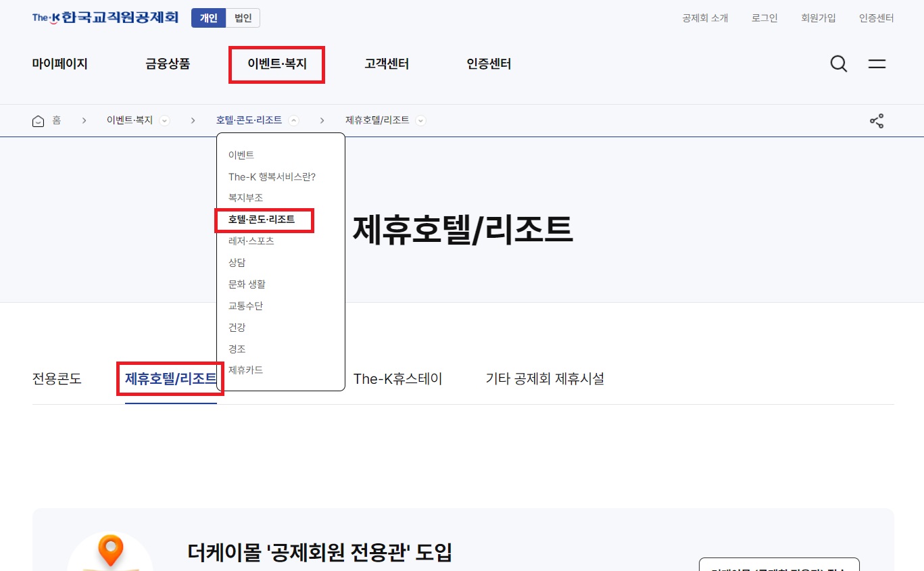924x571 pixels.
Task: Open 마이페이지 in main navigation
Action: 60,64
